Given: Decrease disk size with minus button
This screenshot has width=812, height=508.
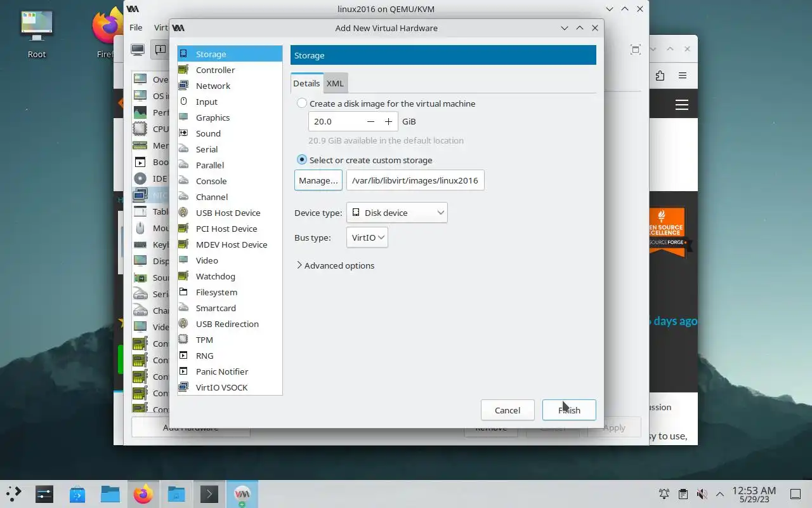Looking at the screenshot, I should (370, 121).
